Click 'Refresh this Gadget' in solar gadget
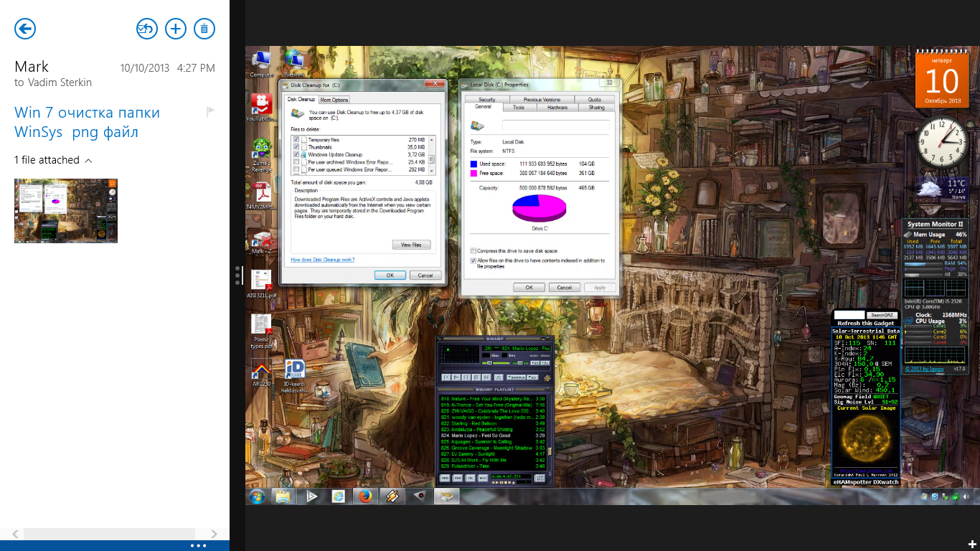980x551 pixels. 865,324
